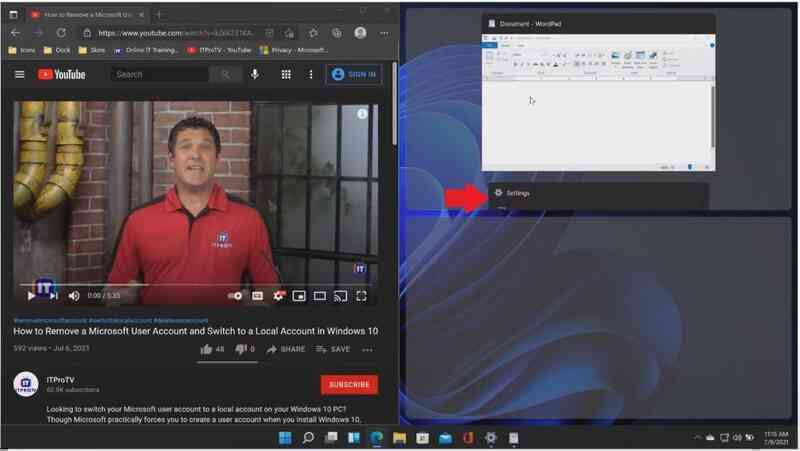
Task: Open the Dock bookmarks folder
Action: coord(57,50)
